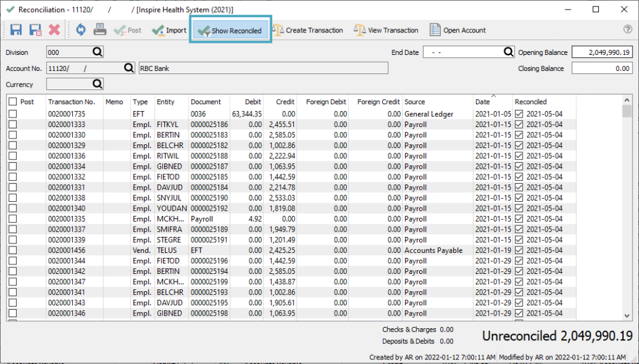Click the red X delete icon
The width and height of the screenshot is (639, 364).
[54, 30]
